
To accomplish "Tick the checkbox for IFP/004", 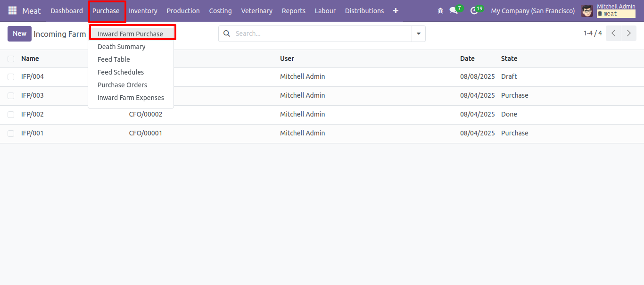I will click(11, 76).
